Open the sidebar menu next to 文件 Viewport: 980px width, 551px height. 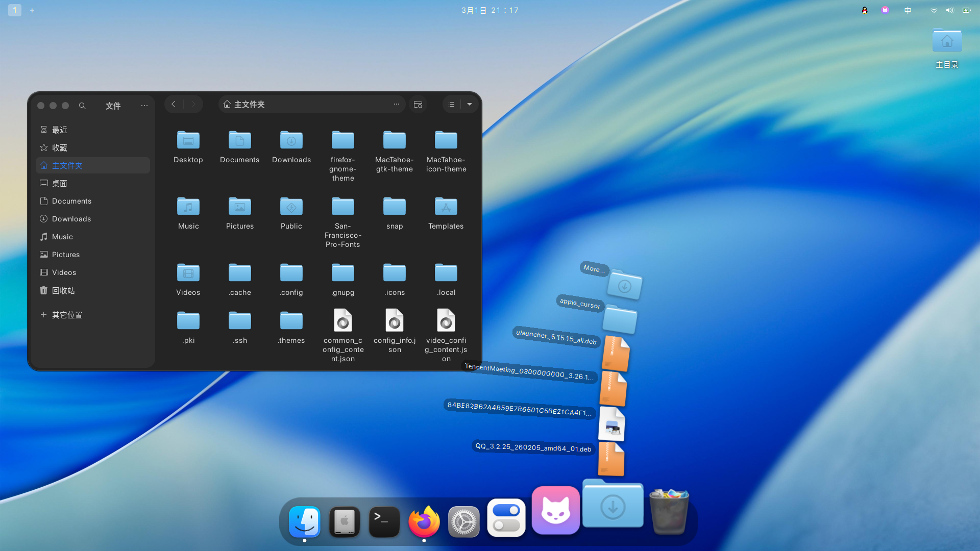(144, 106)
